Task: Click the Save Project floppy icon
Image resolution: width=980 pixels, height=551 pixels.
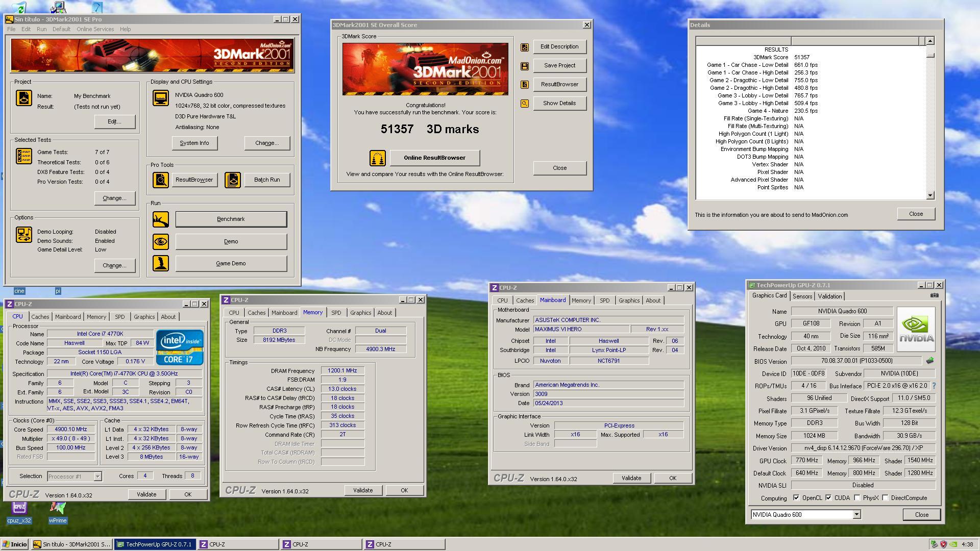Action: pyautogui.click(x=525, y=66)
